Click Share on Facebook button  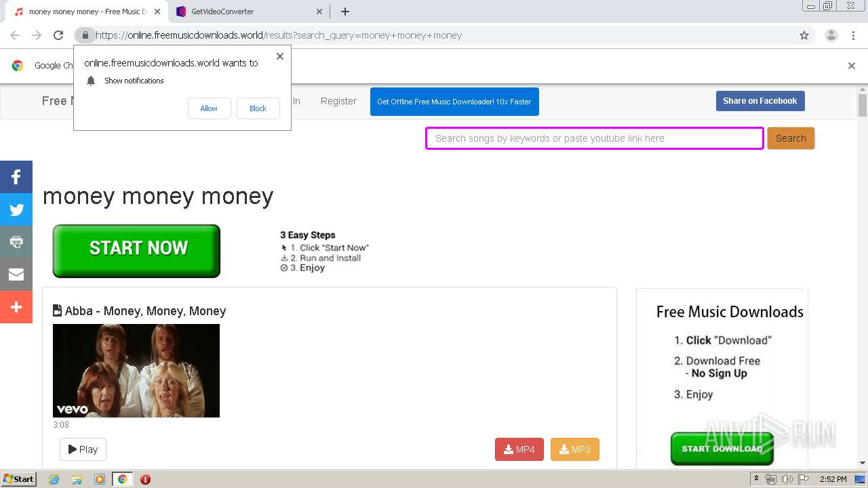[760, 101]
